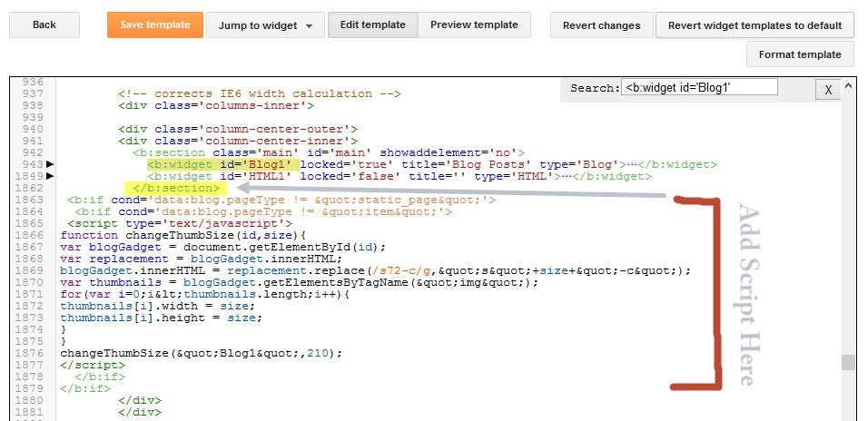
Task: Click 'var blogGadget = document.getElementById(id);' line
Action: point(222,247)
